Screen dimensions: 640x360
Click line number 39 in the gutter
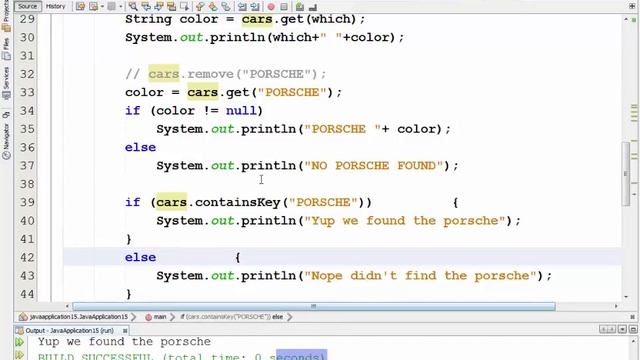tap(27, 202)
